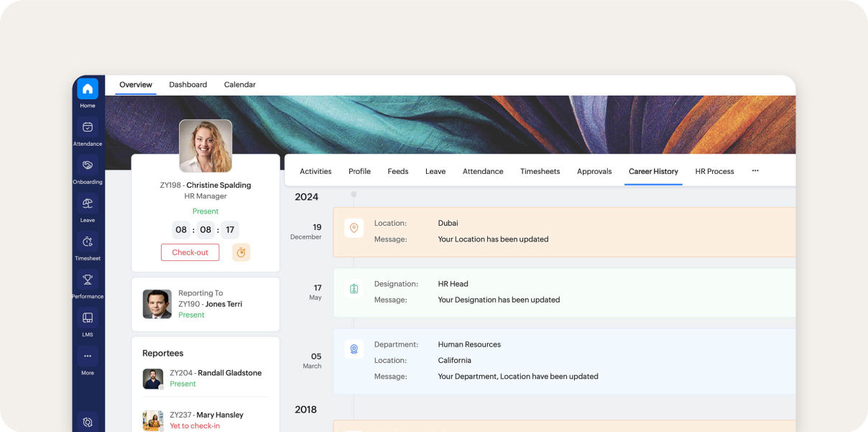Viewport: 868px width, 432px height.
Task: Open the Feeds tab
Action: coord(398,171)
